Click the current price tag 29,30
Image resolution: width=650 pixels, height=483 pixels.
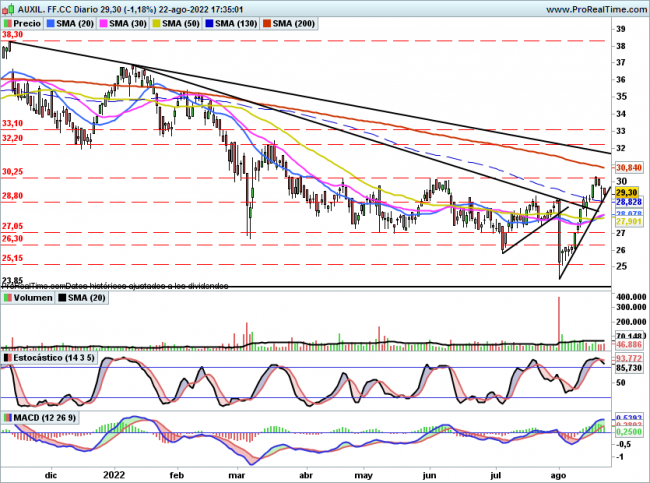pyautogui.click(x=626, y=192)
